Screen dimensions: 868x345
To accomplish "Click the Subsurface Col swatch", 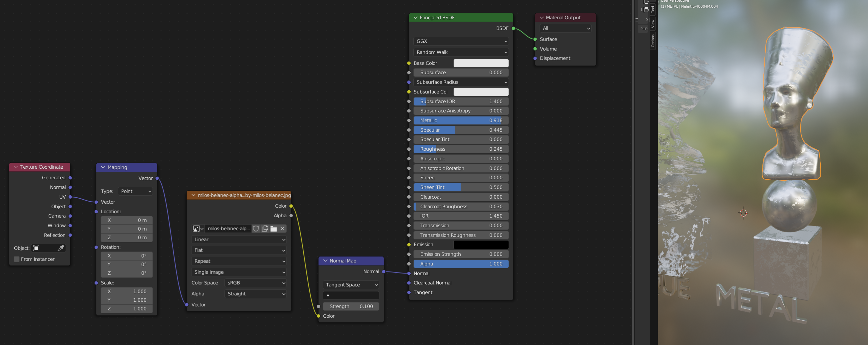I will [x=481, y=92].
